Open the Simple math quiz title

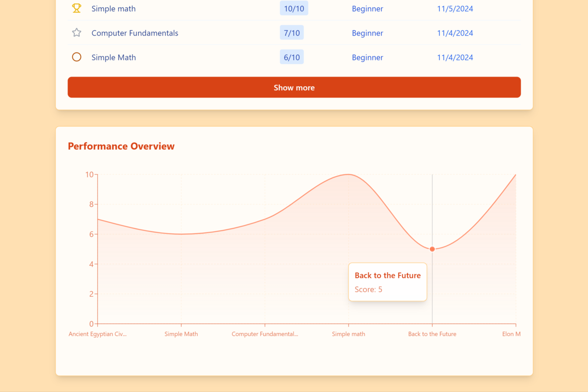click(x=113, y=9)
